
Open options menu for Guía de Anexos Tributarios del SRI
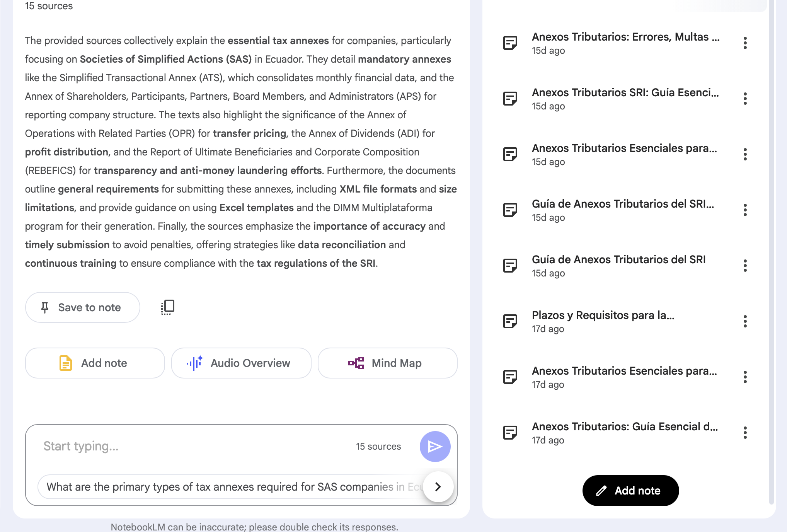pos(745,266)
